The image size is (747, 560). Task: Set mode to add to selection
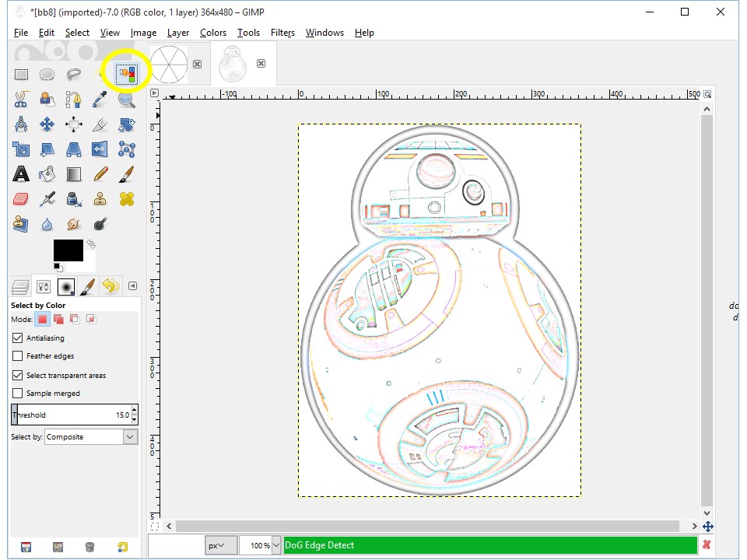point(58,319)
